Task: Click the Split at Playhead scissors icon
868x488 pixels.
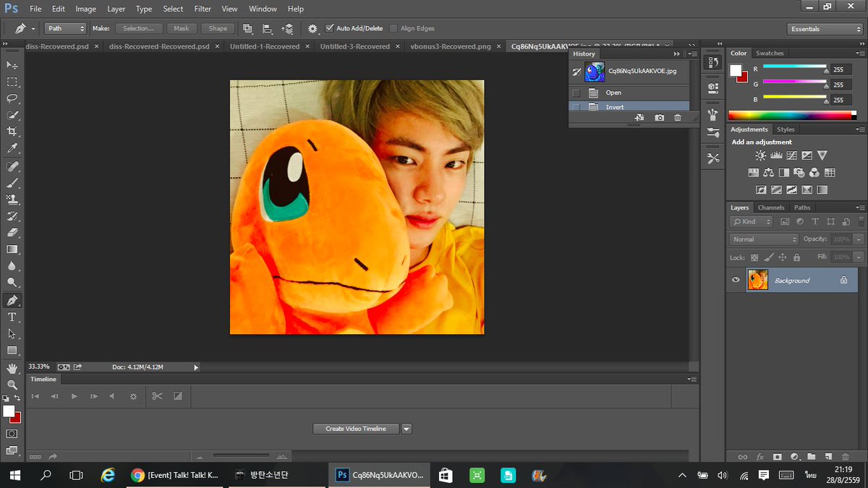Action: pyautogui.click(x=157, y=396)
